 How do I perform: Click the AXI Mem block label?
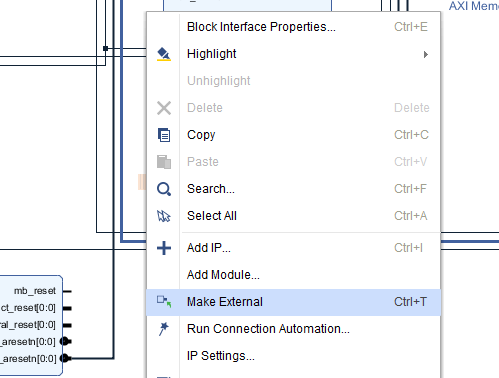[x=474, y=6]
